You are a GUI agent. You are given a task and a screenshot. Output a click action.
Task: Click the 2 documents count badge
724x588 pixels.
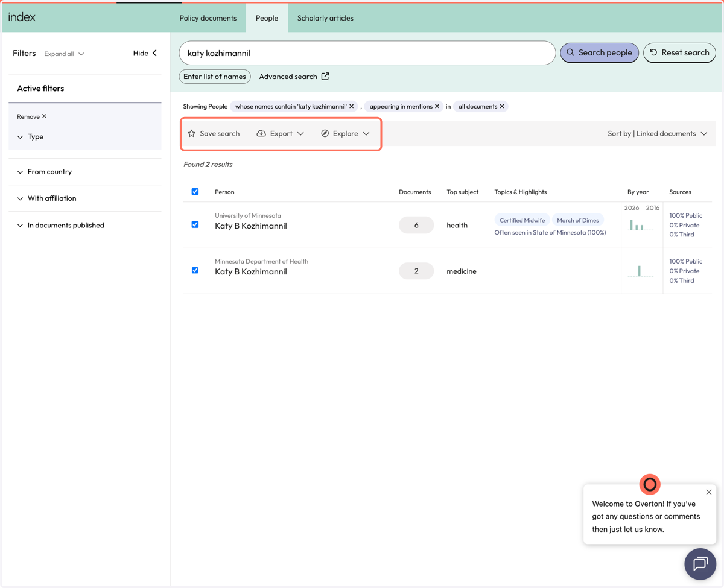tap(416, 271)
